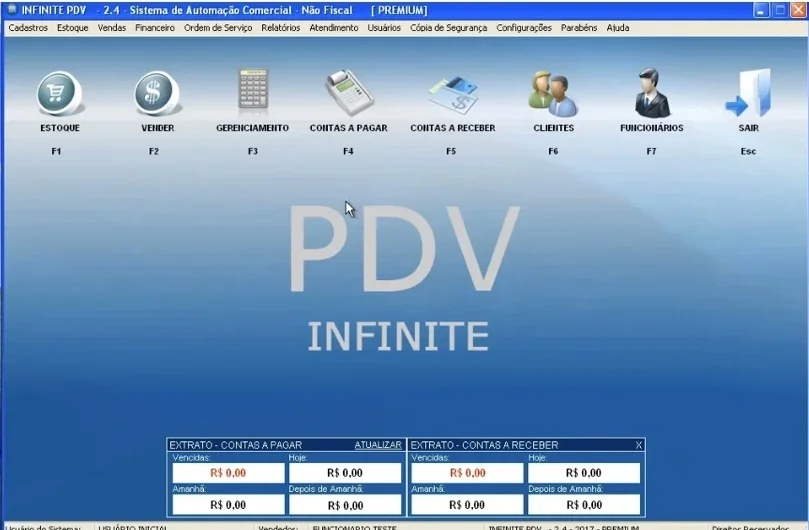The height and width of the screenshot is (530, 809).
Task: Click the SAIR label text
Action: [x=748, y=128]
